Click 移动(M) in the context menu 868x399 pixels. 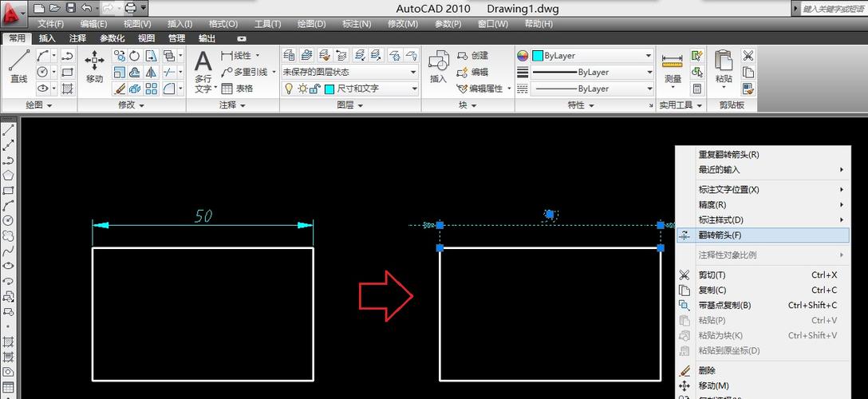[x=763, y=385]
